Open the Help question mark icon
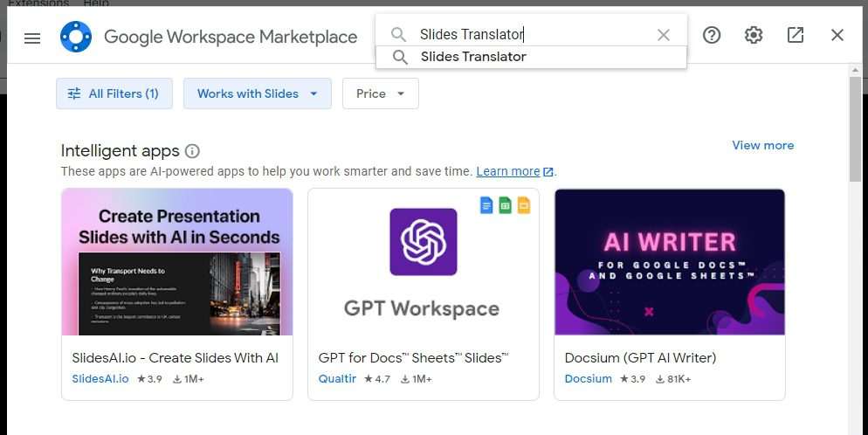868x435 pixels. pos(712,35)
